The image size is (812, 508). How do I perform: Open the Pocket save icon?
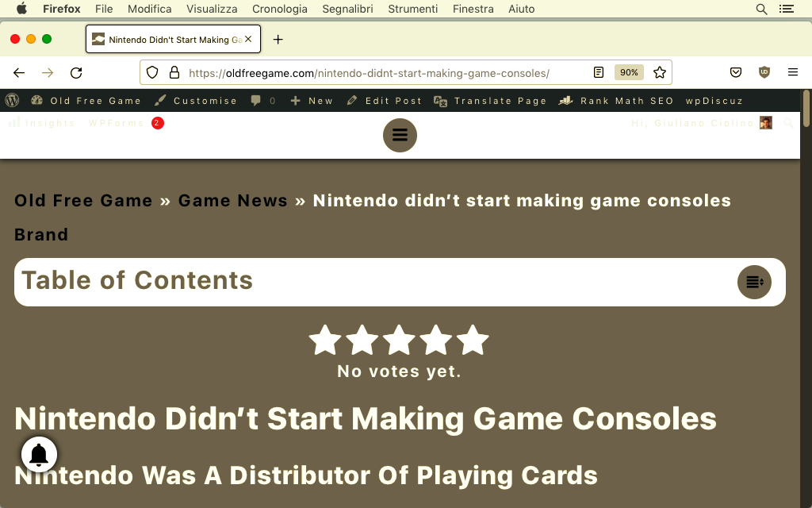[735, 72]
